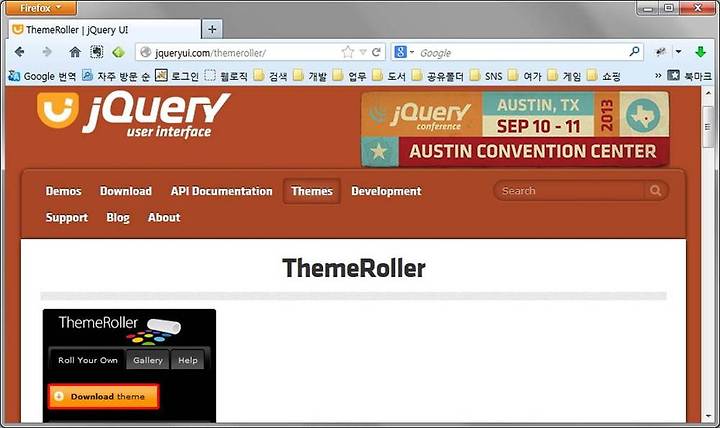Click the search magnifier on the jQuery site

tap(655, 191)
